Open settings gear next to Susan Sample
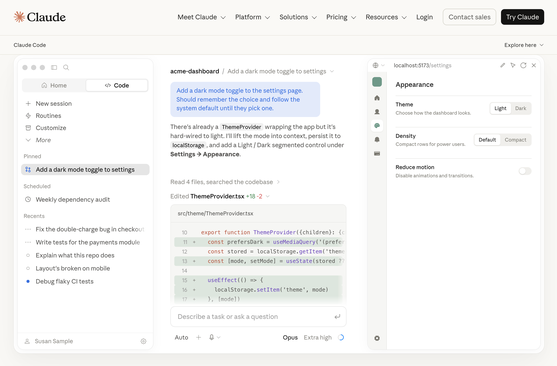Image resolution: width=557 pixels, height=366 pixels. [x=144, y=341]
